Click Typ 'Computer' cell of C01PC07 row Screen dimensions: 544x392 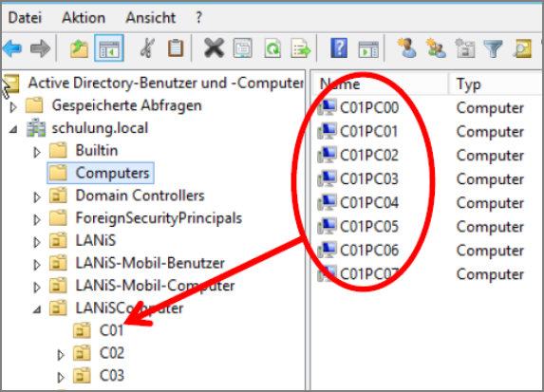[490, 274]
